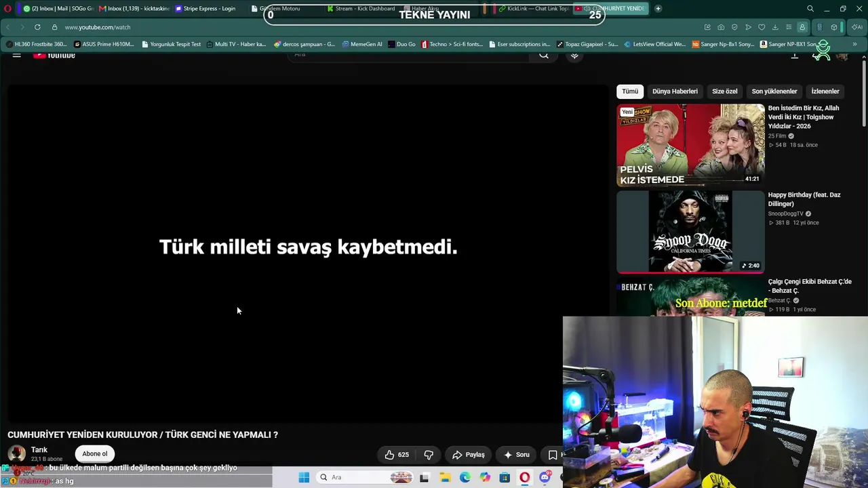Show more bookmarks with double chevron
Viewport: 868px width, 488px height.
pos(854,44)
